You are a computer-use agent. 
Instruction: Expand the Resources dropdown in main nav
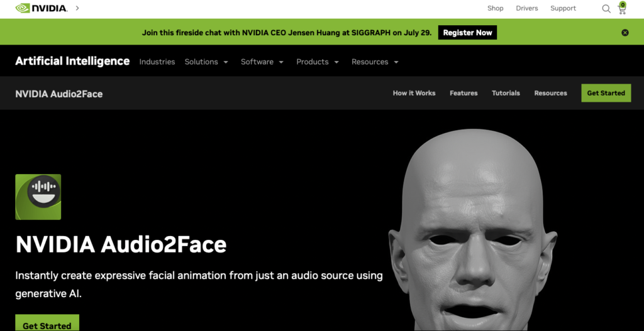pyautogui.click(x=375, y=62)
